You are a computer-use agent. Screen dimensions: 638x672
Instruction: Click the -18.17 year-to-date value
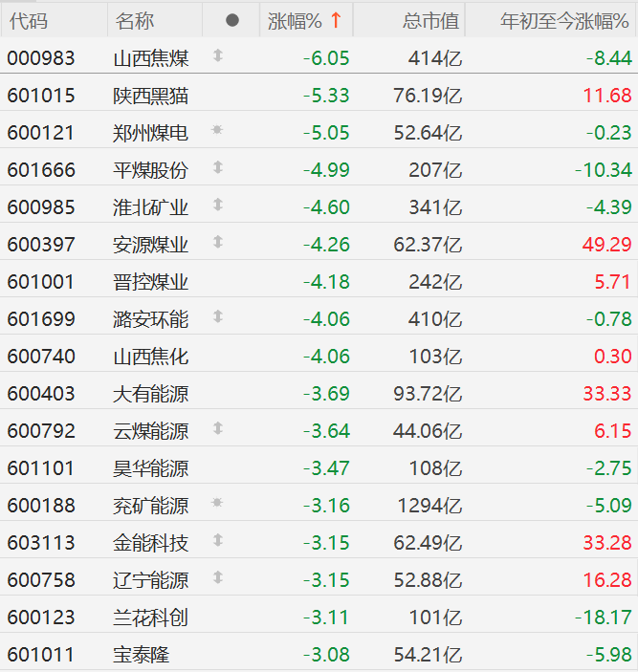click(x=604, y=618)
